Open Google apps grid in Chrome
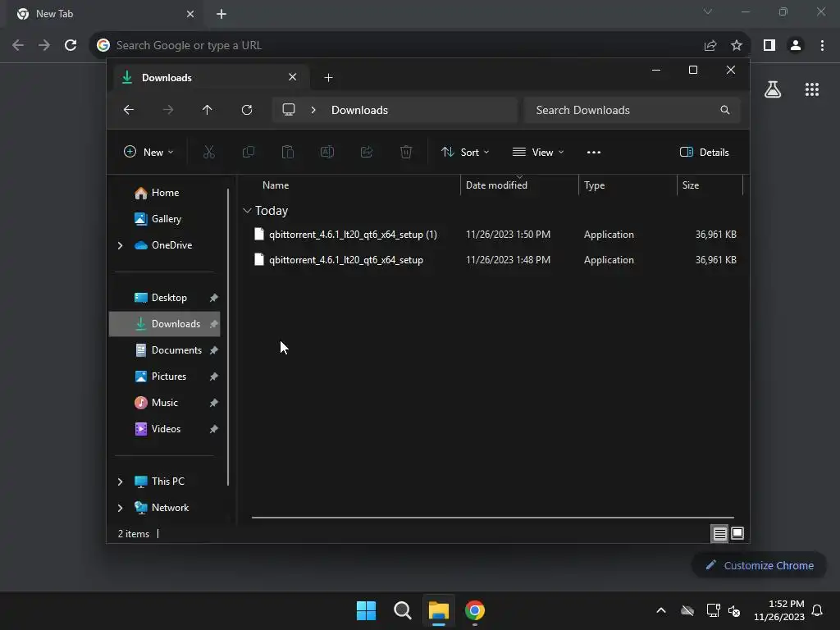840x630 pixels. point(812,89)
